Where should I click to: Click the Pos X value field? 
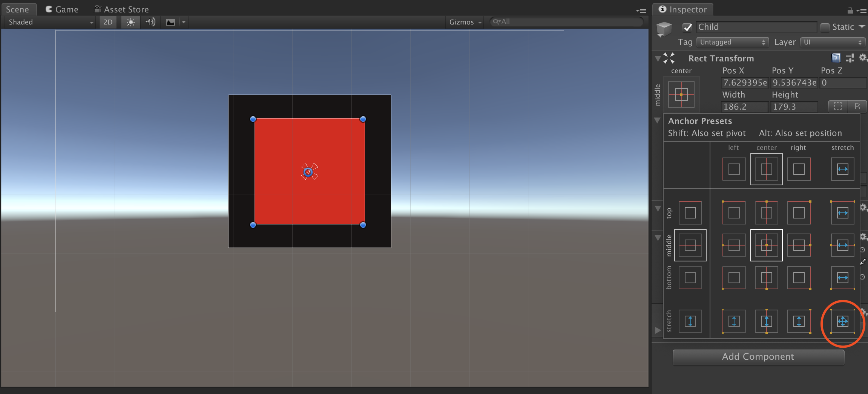745,82
